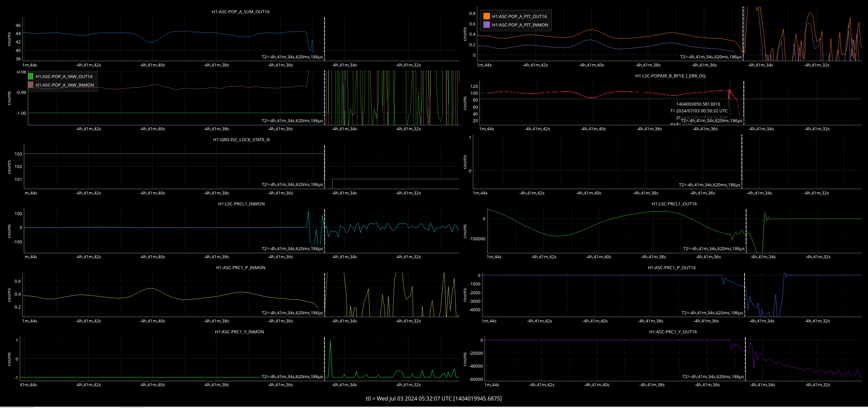Toggle the H1:ASC-POP_A_PIT_INMON legend label
This screenshot has width=868, height=408.
[520, 25]
